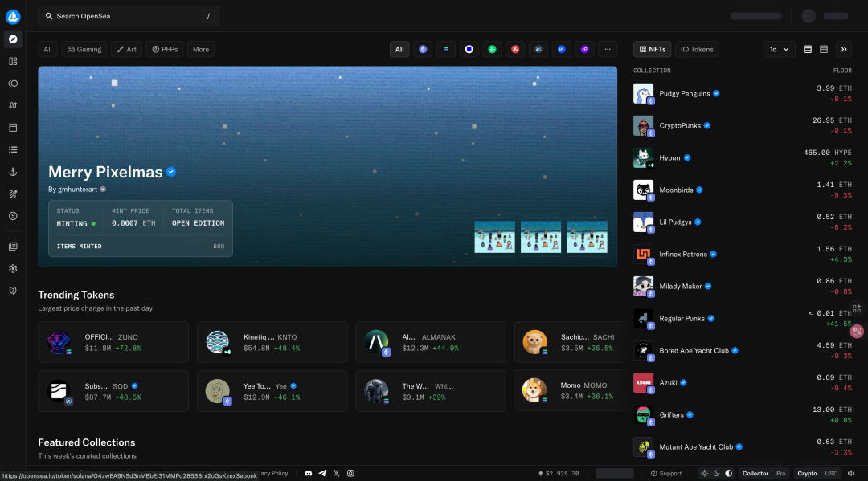
Task: Open the Telegram link in footer
Action: (322, 473)
